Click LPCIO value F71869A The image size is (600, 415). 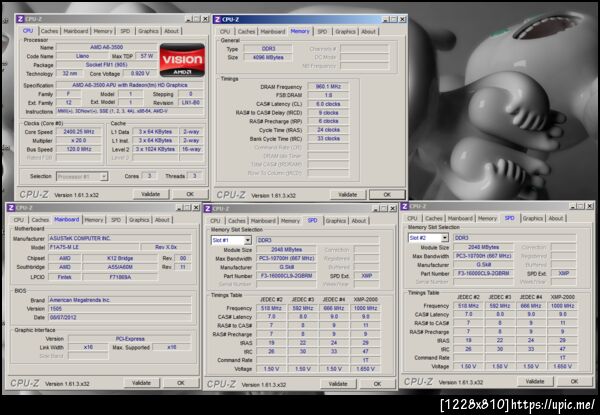(x=120, y=277)
